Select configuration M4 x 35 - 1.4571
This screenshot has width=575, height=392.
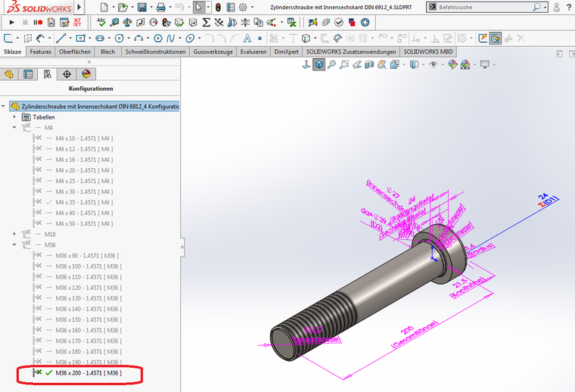click(84, 202)
